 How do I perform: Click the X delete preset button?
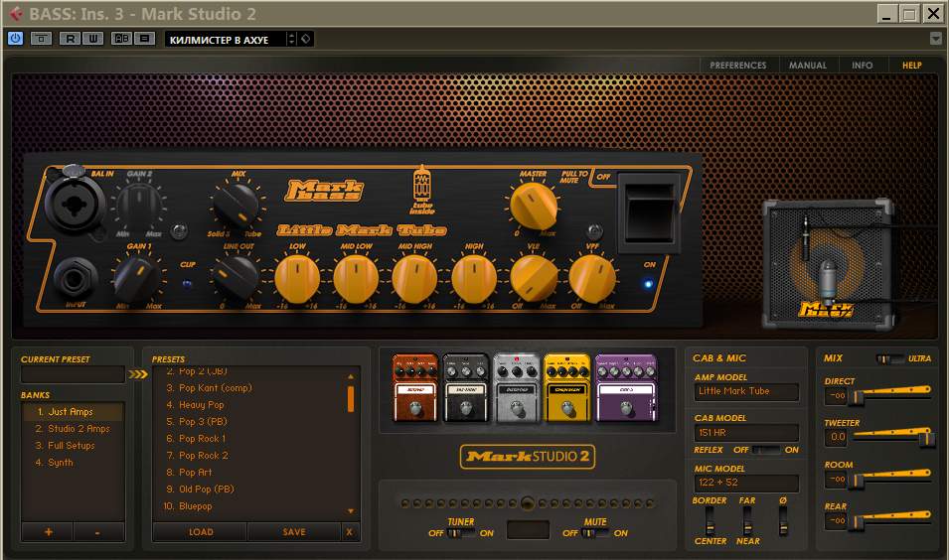point(349,532)
